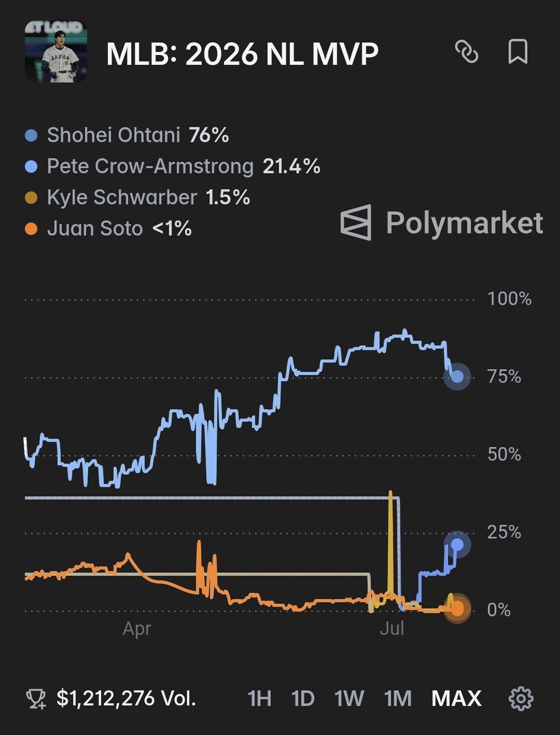Open the Shohei Ohtani market thumbnail
This screenshot has height=735, width=560.
coord(56,52)
